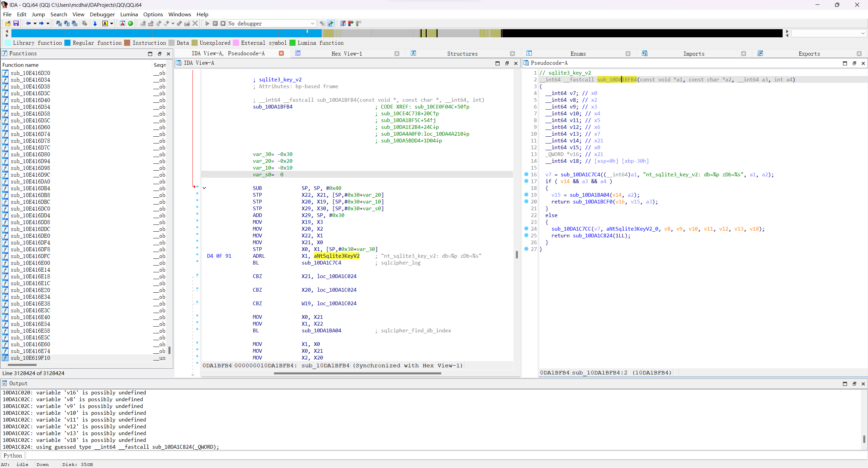Open the Python command line button
The height and width of the screenshot is (468, 868).
[13, 455]
